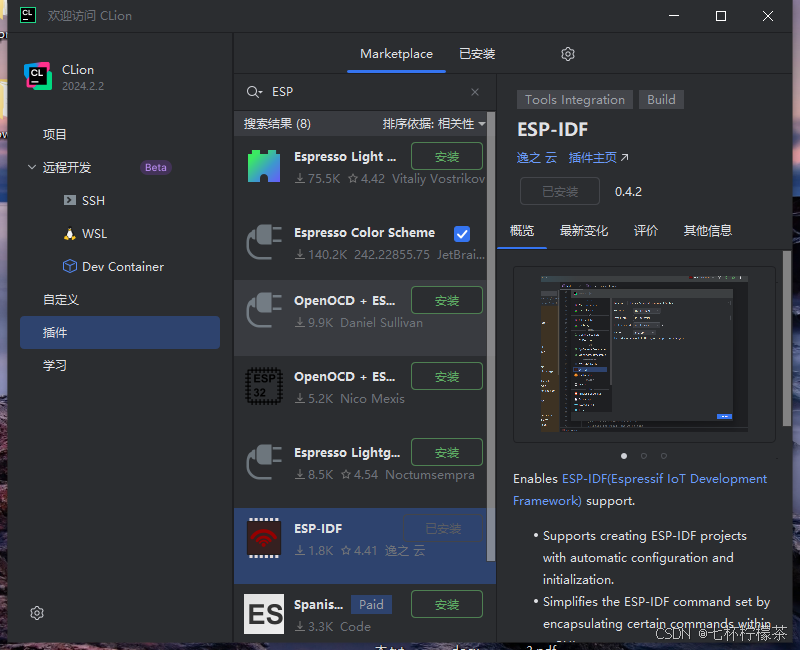Image resolution: width=800 pixels, height=650 pixels.
Task: Install the Espresso Light plugin
Action: pos(447,156)
